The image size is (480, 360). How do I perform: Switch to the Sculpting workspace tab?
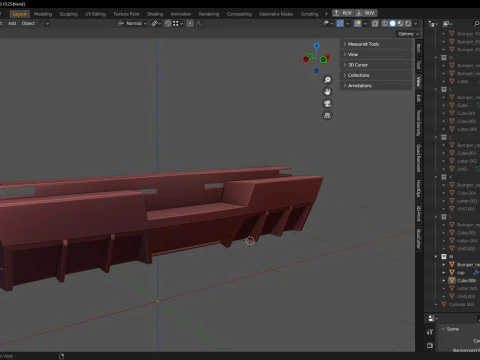69,14
